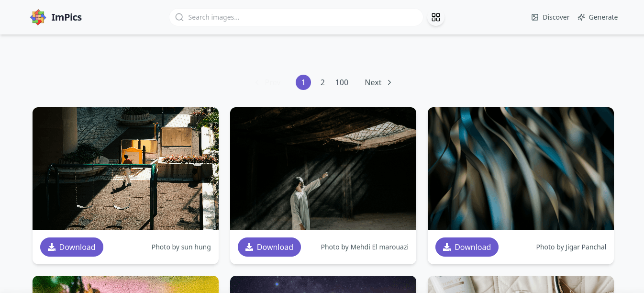
Task: Click download icon on sun hung photo
Action: pyautogui.click(x=52, y=247)
